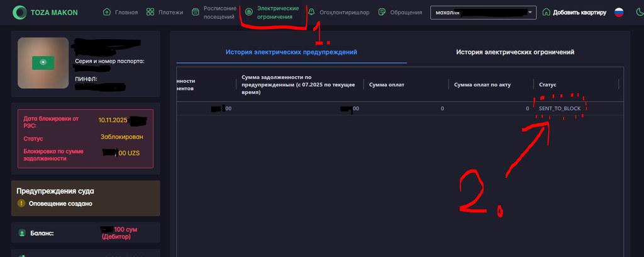644x257 pixels.
Task: Click the profile avatar photo
Action: point(43,62)
